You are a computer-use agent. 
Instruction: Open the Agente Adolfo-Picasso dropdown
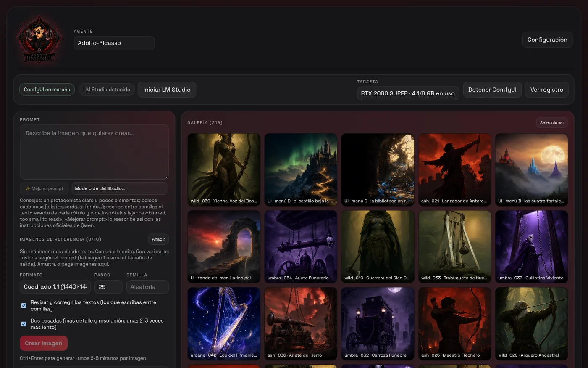pos(114,43)
